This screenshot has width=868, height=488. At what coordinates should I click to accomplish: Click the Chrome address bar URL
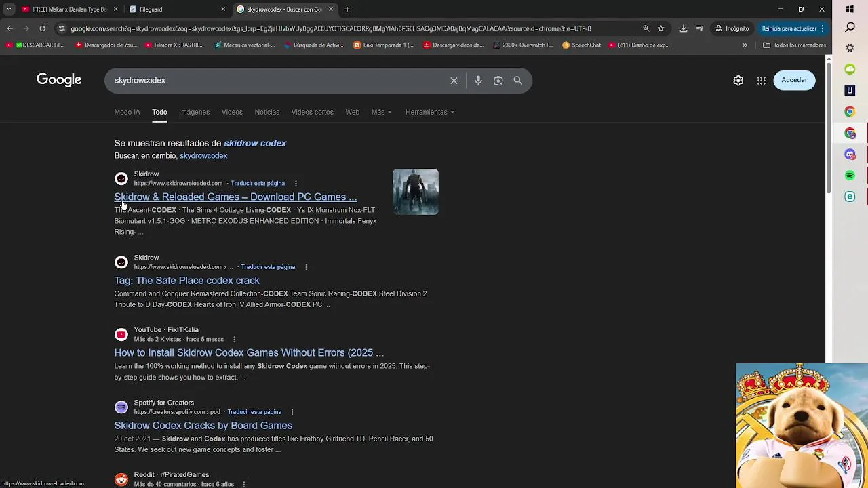[331, 28]
